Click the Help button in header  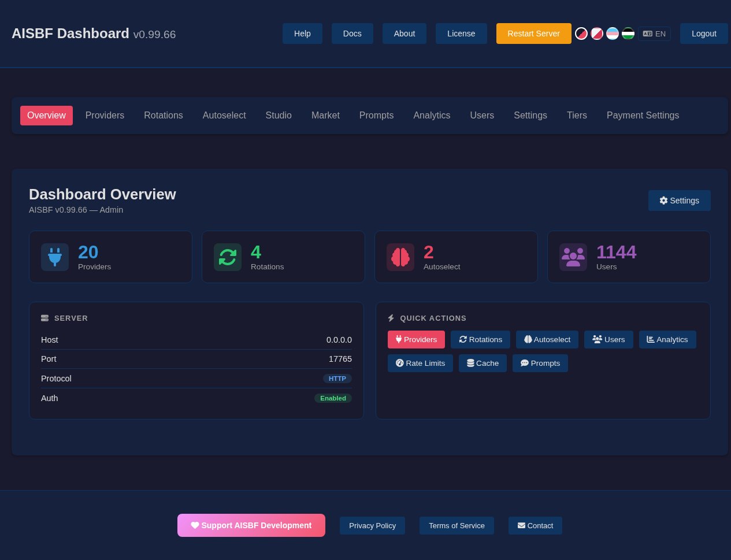tap(302, 34)
